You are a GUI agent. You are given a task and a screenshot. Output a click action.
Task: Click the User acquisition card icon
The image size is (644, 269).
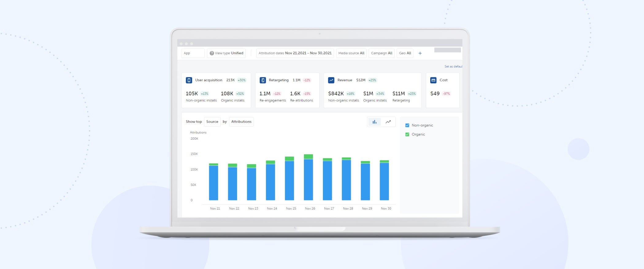(x=189, y=80)
